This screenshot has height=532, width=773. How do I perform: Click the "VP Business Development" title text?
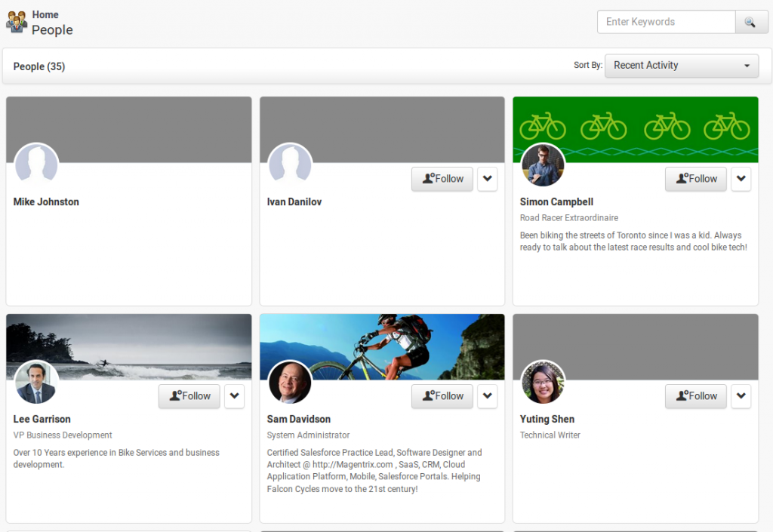pos(63,435)
